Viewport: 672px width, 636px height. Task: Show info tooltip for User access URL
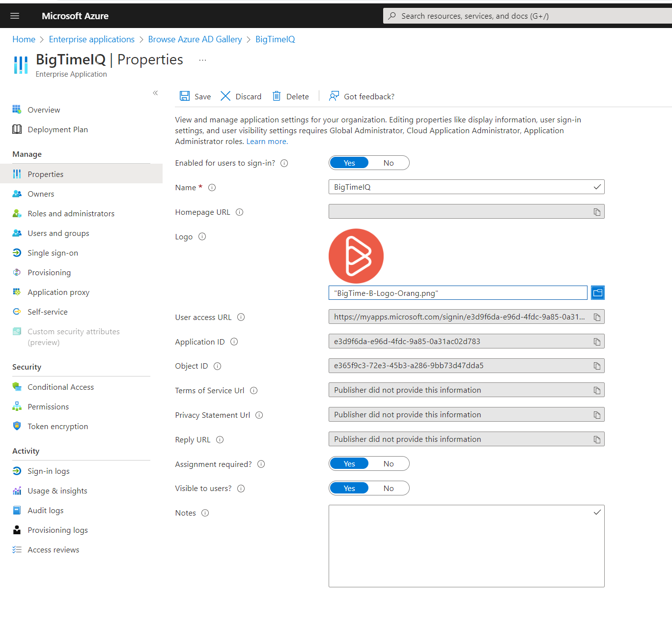pyautogui.click(x=241, y=317)
